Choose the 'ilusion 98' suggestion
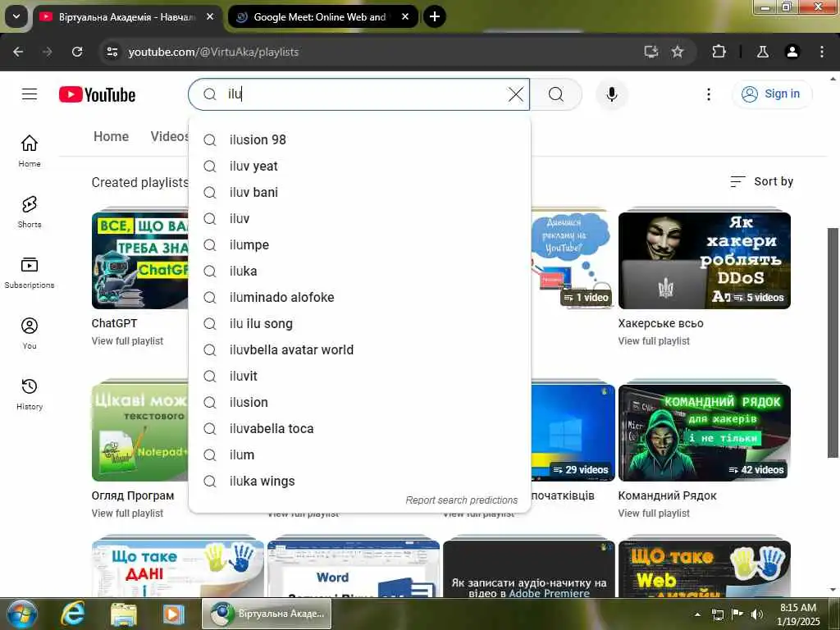The height and width of the screenshot is (630, 840). click(359, 139)
